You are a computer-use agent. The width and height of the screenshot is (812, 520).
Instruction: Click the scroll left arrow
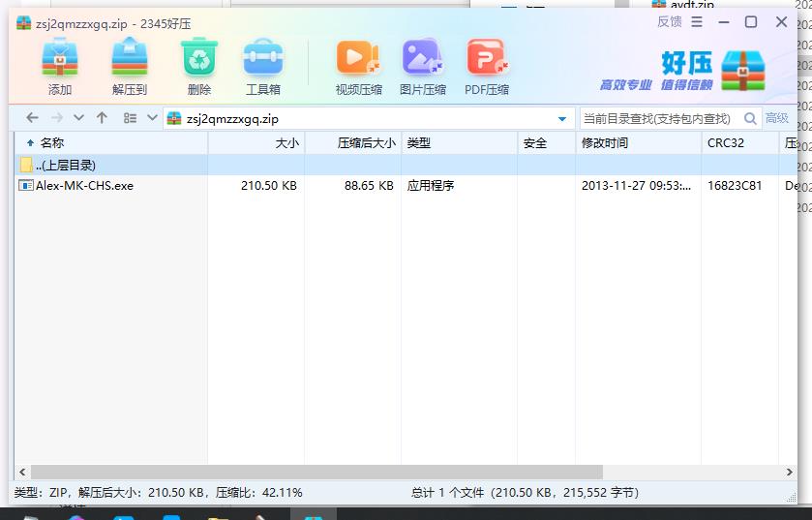(22, 472)
